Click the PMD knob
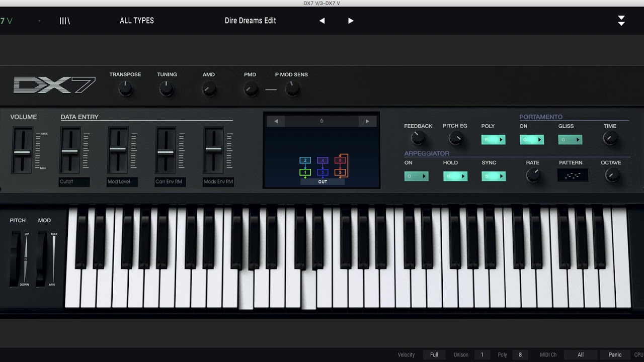The height and width of the screenshot is (362, 644). (250, 89)
